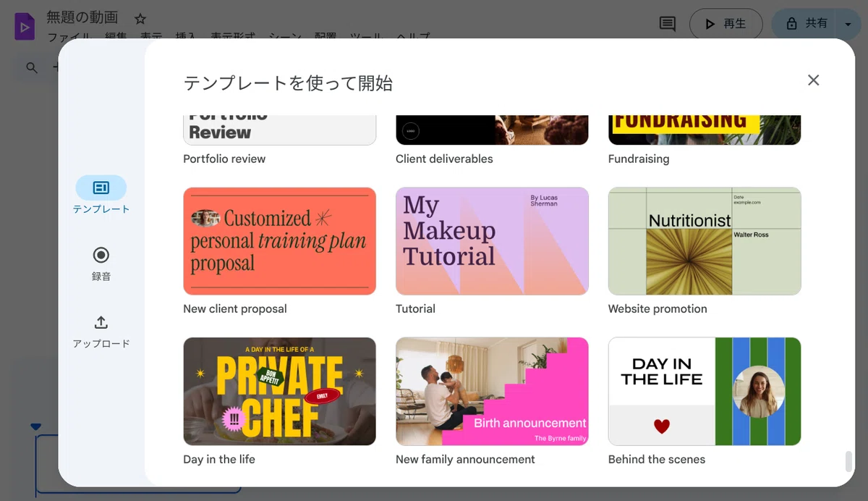The image size is (868, 501).
Task: Click the 'Portfolio review' label
Action: [224, 159]
